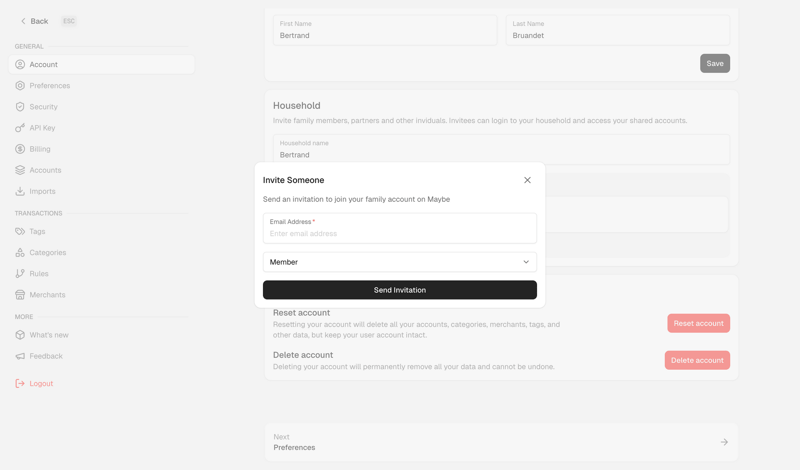Screen dimensions: 800x470
Task: Click the Next Preferences arrow icon
Action: 724,442
